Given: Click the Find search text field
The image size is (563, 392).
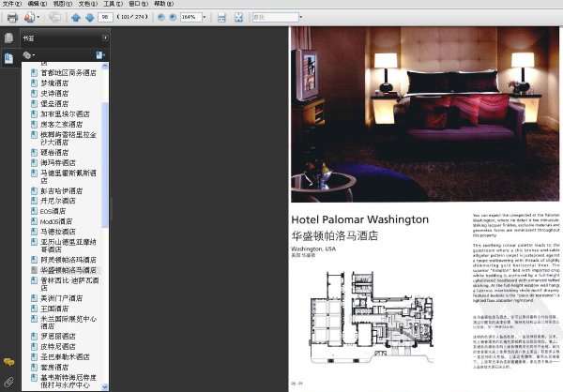Looking at the screenshot, I should tap(275, 17).
